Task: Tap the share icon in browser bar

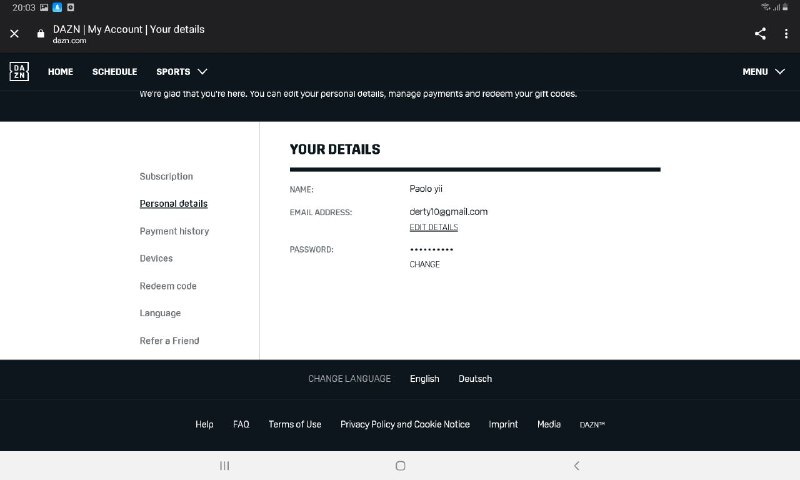Action: [x=760, y=34]
